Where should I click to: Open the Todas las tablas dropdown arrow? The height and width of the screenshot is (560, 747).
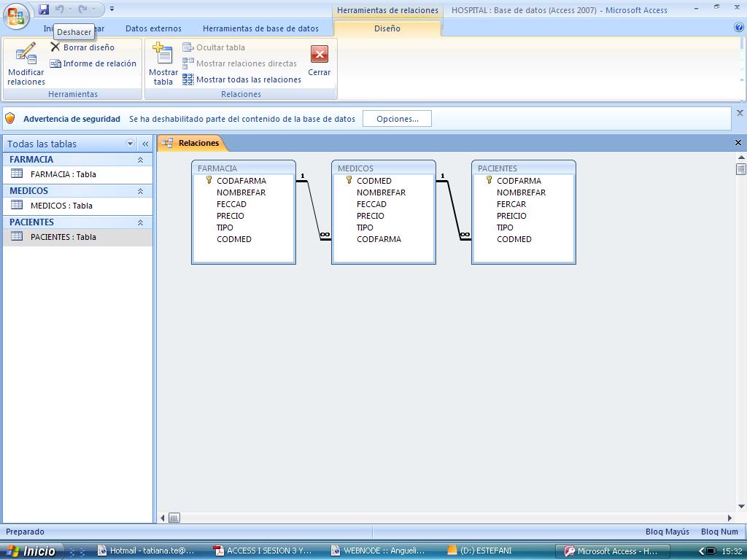[130, 144]
